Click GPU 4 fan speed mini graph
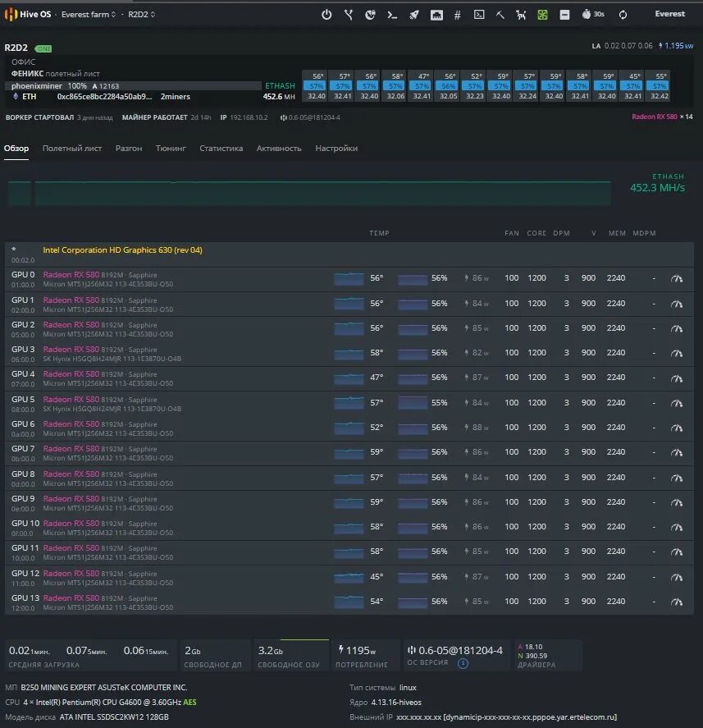 pos(413,378)
